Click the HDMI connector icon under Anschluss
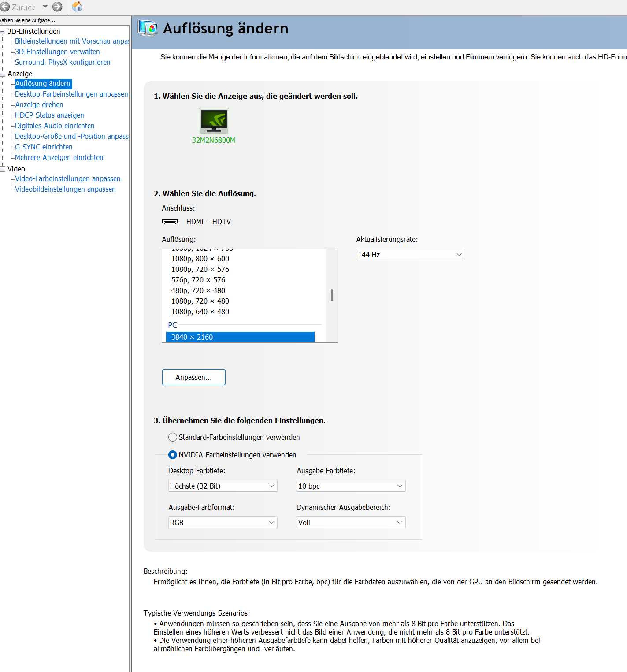 pyautogui.click(x=171, y=221)
